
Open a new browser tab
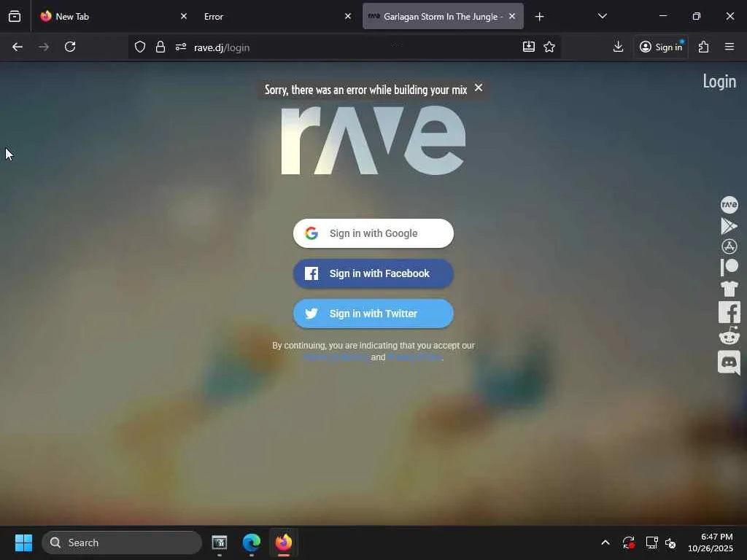pyautogui.click(x=539, y=17)
